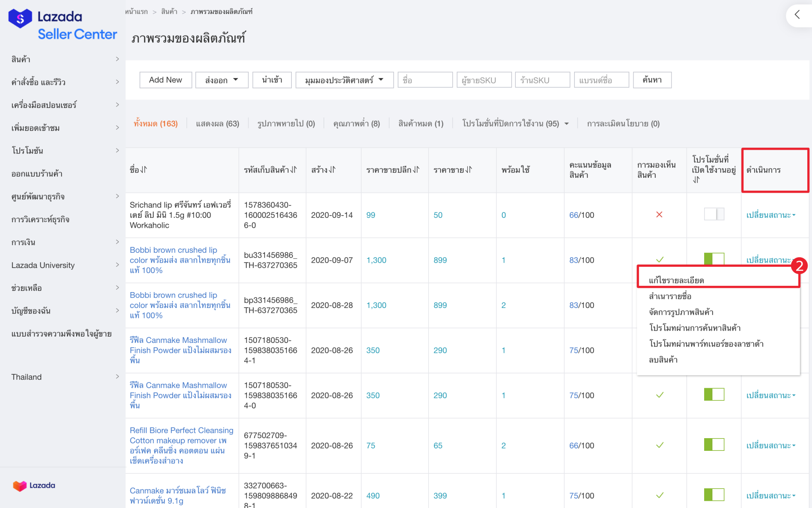Expand สินค้า sidebar menu
The height and width of the screenshot is (508, 812).
pos(65,59)
